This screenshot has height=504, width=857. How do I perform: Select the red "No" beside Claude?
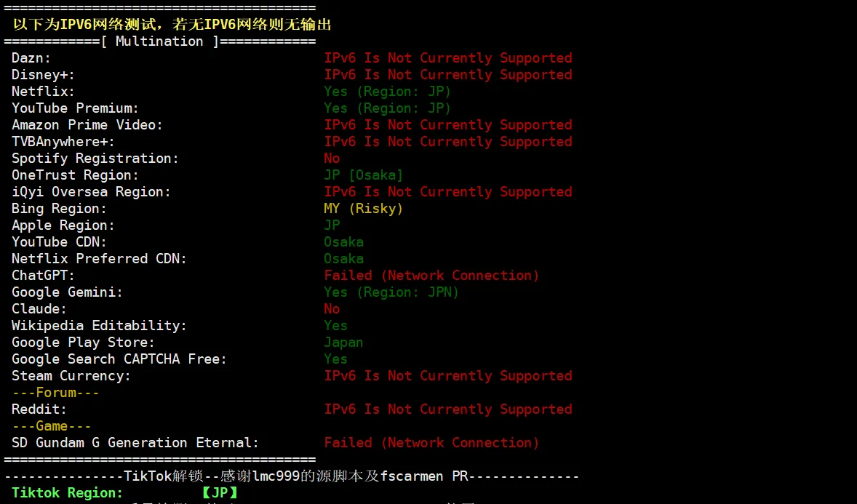click(x=332, y=309)
